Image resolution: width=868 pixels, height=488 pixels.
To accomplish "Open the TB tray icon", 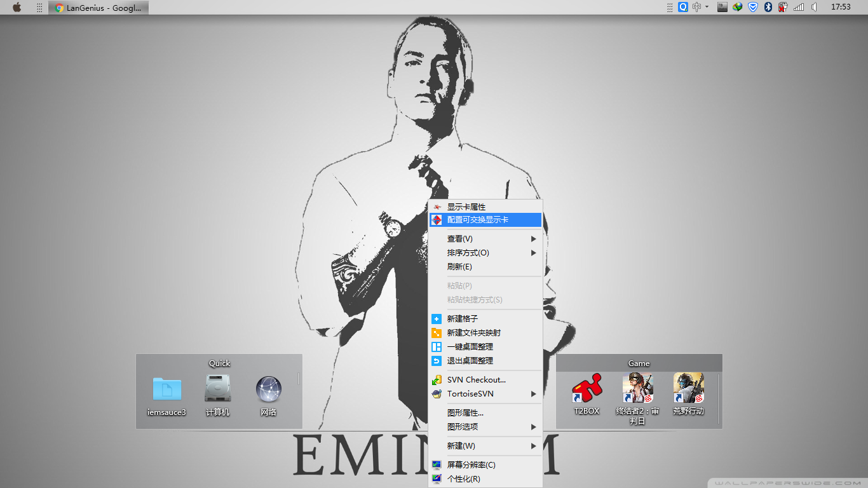I will [722, 7].
